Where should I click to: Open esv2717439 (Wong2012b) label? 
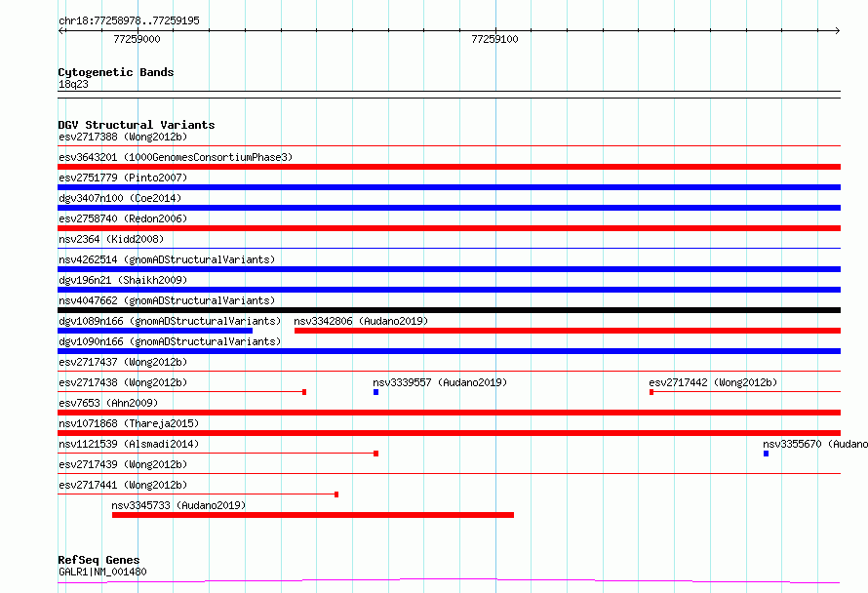click(x=123, y=464)
